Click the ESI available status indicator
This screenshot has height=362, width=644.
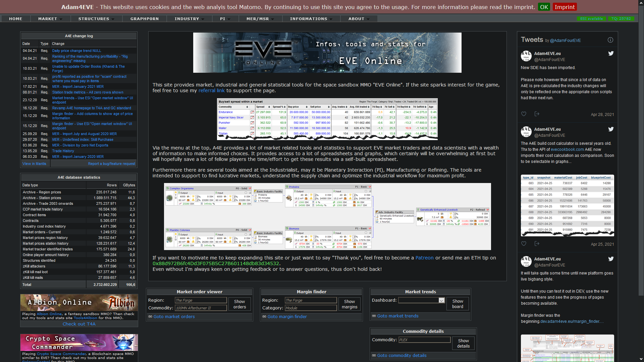point(591,19)
